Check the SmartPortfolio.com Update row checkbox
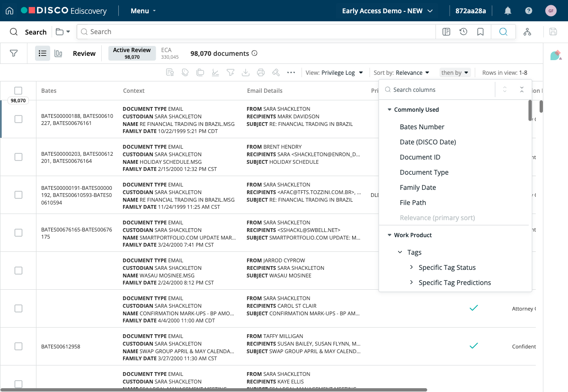This screenshot has width=568, height=392. coord(18,233)
